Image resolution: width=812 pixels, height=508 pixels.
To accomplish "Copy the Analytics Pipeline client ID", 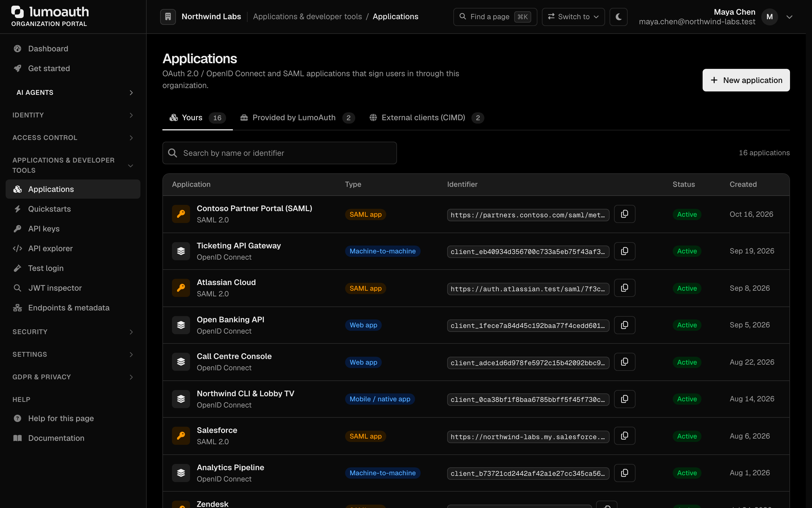I will pos(625,473).
